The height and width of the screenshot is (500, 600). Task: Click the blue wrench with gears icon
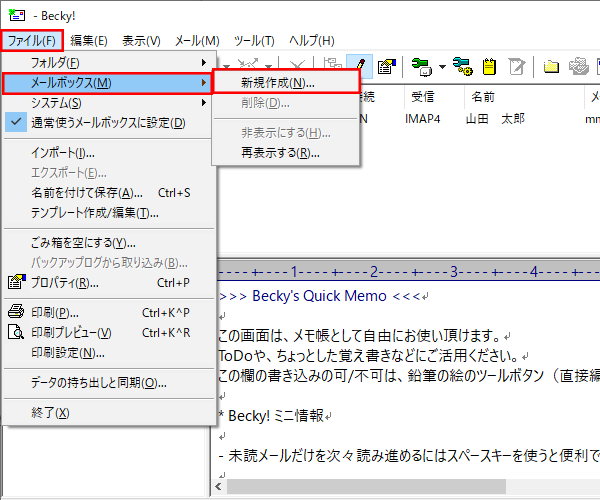tap(462, 67)
